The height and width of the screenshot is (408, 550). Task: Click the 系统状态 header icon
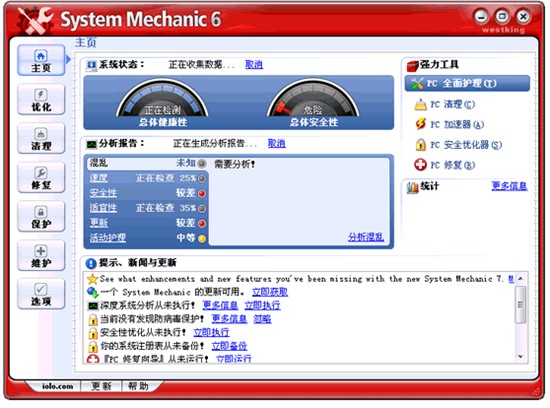[x=92, y=66]
